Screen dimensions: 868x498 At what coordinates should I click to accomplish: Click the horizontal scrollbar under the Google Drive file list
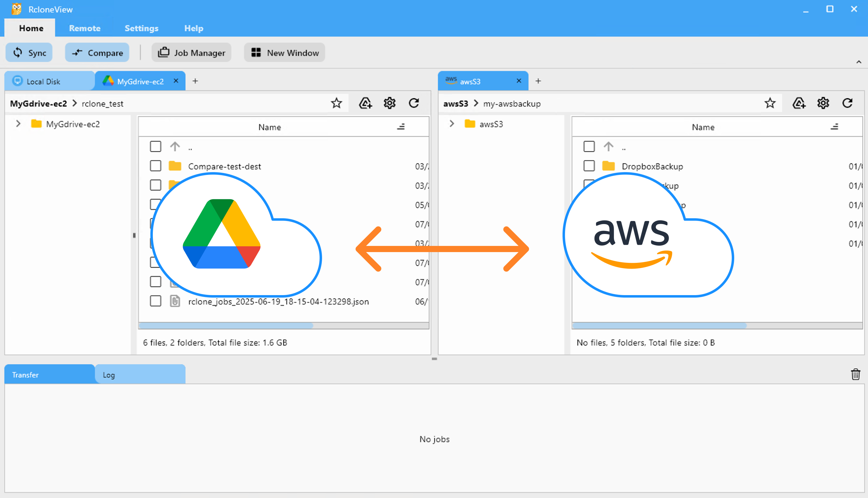[226, 326]
